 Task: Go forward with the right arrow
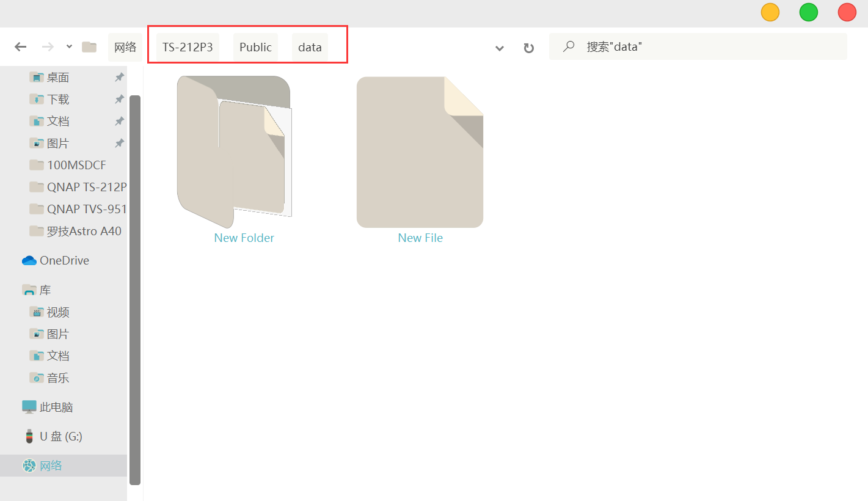48,47
